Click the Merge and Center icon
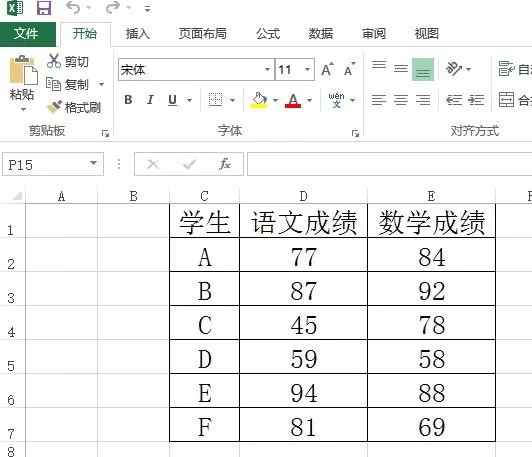Screen dimensions: 532x457 point(507,100)
